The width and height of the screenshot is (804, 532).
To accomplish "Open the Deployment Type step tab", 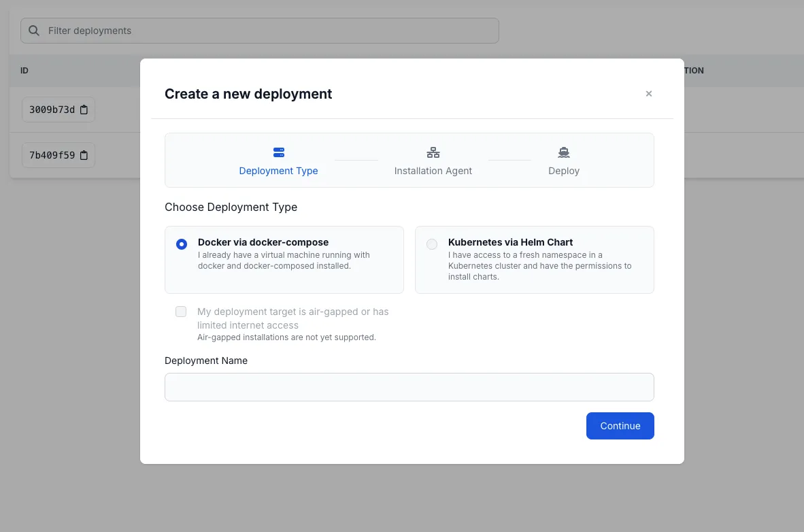I will click(278, 161).
